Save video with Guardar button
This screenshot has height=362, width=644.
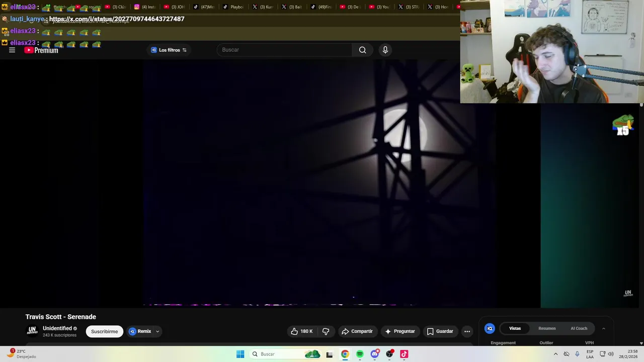[x=440, y=331]
